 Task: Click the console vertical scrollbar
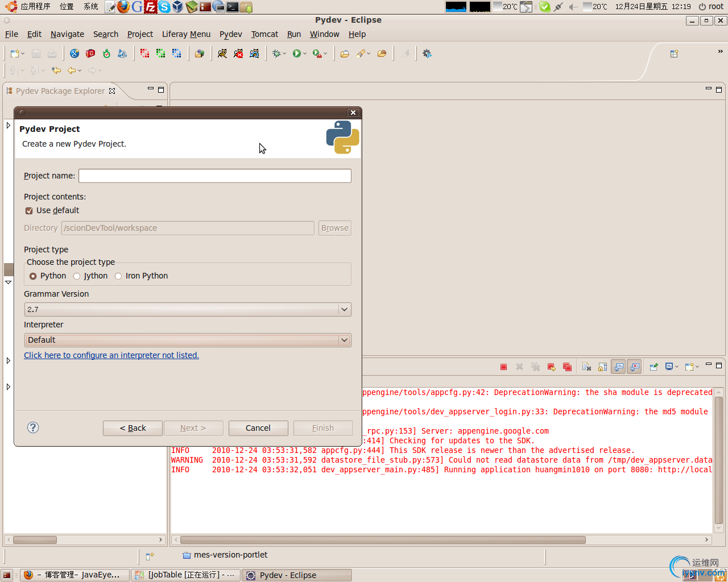pyautogui.click(x=719, y=461)
